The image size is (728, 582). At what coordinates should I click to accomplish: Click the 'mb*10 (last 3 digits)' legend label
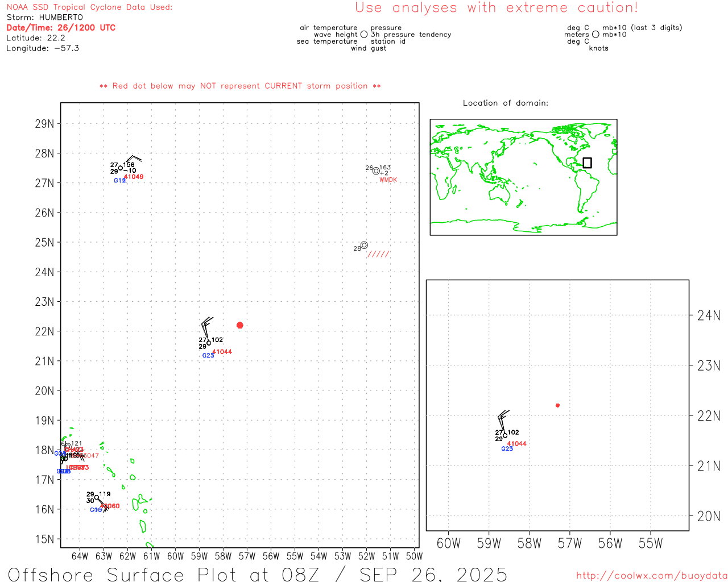pos(642,28)
